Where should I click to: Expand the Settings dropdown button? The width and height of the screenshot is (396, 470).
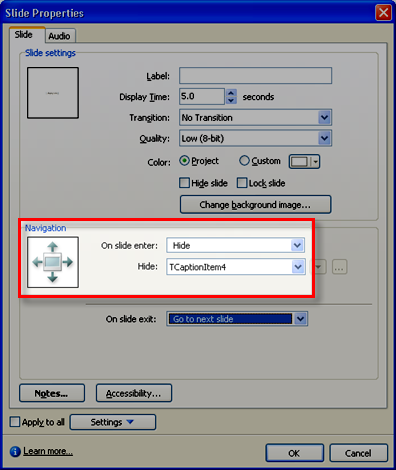[x=113, y=422]
